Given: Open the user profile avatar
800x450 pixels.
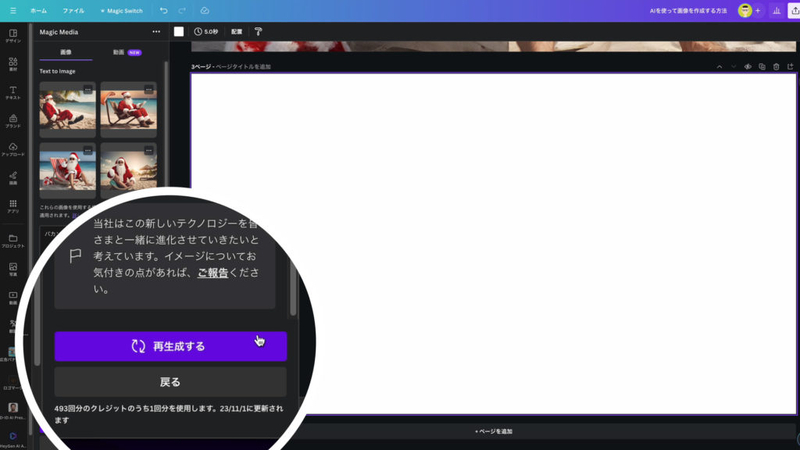Looking at the screenshot, I should point(745,11).
